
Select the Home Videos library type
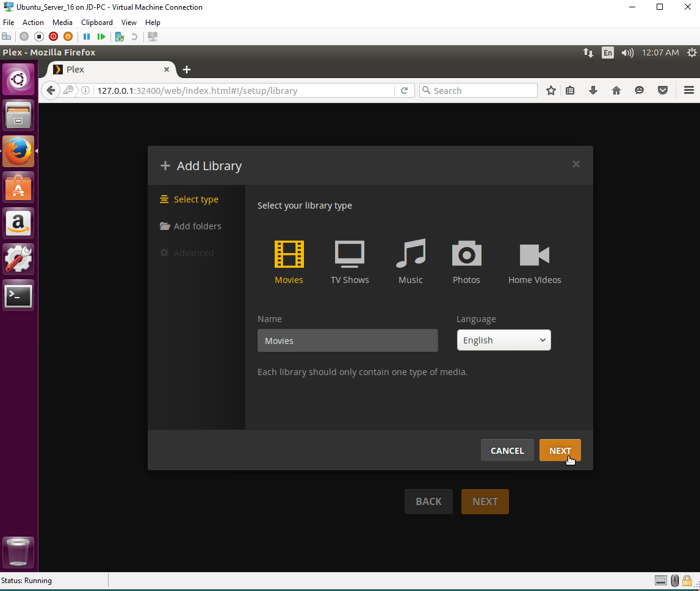click(535, 262)
